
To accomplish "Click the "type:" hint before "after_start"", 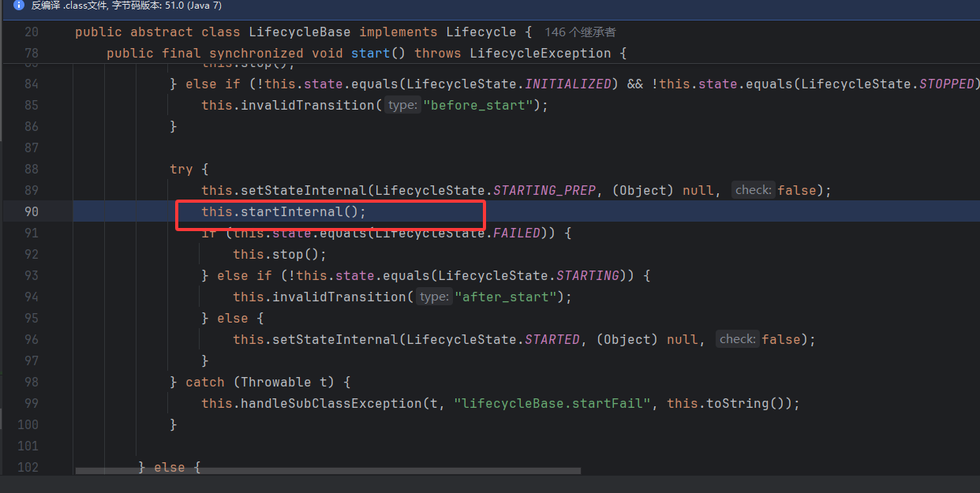I will [x=434, y=297].
